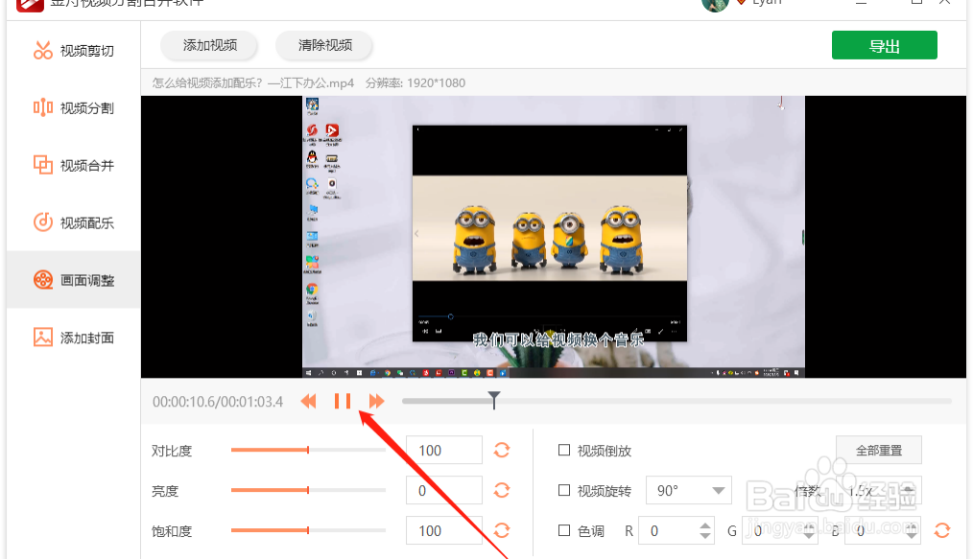
Task: Open the 90° rotation angle dropdown
Action: (689, 491)
